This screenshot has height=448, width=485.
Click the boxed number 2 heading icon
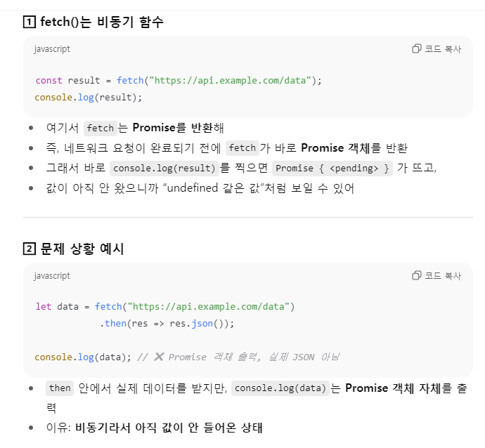pyautogui.click(x=30, y=249)
